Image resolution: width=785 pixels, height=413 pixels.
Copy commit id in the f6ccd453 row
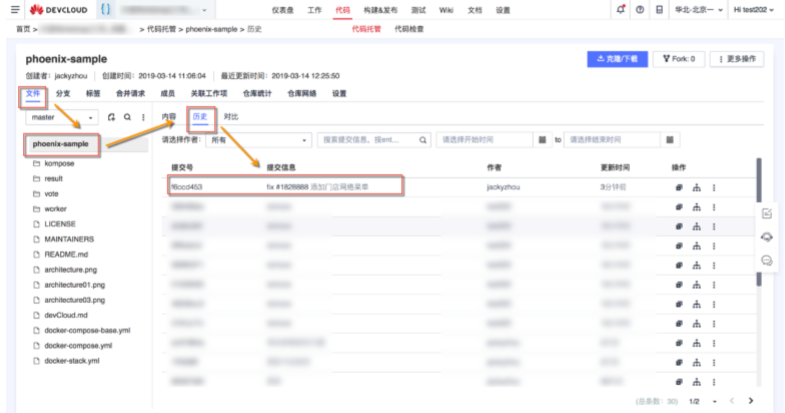(679, 188)
